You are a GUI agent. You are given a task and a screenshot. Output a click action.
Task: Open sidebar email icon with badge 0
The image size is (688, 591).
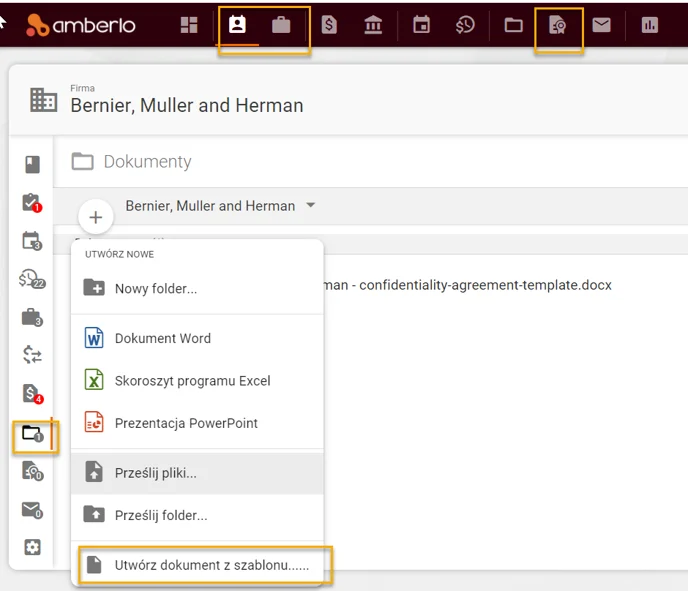click(32, 510)
